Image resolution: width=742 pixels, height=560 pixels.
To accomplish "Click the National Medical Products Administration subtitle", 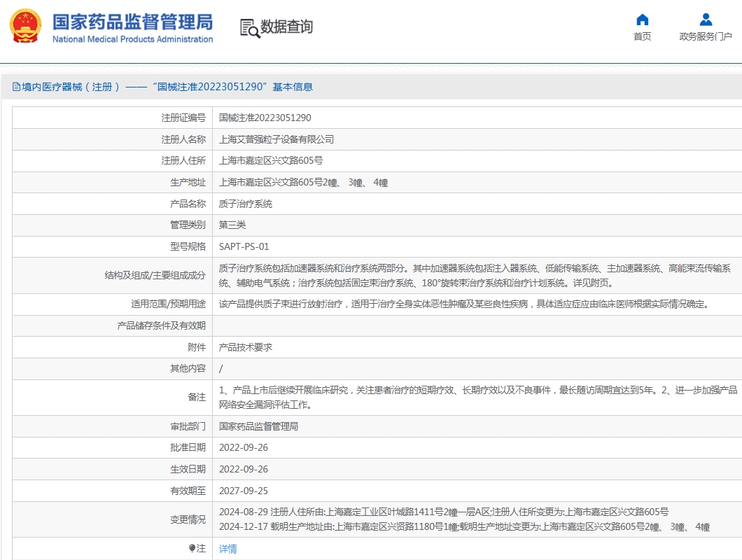I will pyautogui.click(x=132, y=39).
